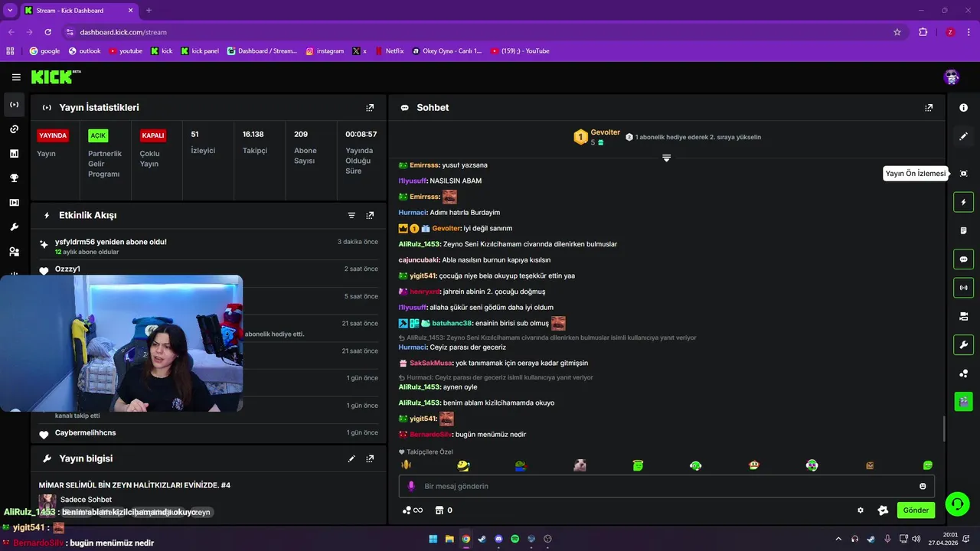Click the green clapperboard icon in right sidebar
This screenshot has width=980, height=551.
tap(964, 401)
